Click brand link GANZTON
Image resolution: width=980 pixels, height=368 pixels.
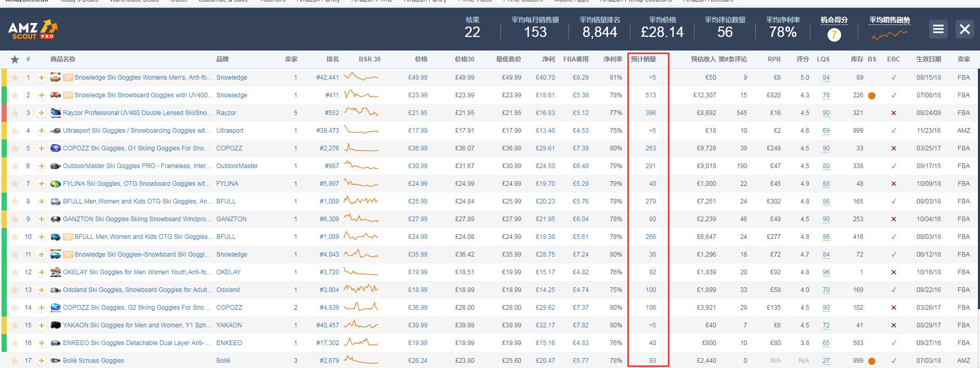pos(231,219)
